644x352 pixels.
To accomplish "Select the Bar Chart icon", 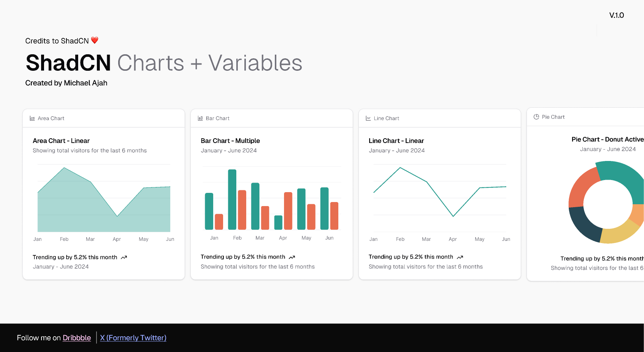I will 200,118.
